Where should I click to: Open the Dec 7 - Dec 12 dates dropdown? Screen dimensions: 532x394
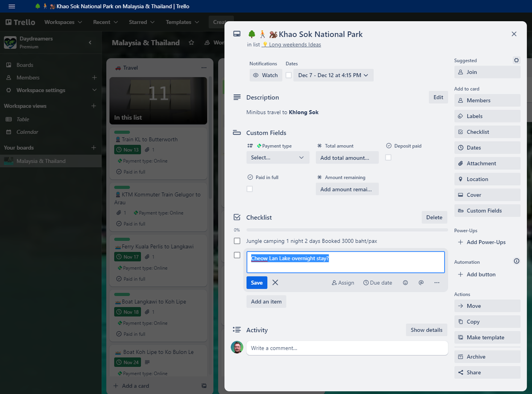click(333, 75)
